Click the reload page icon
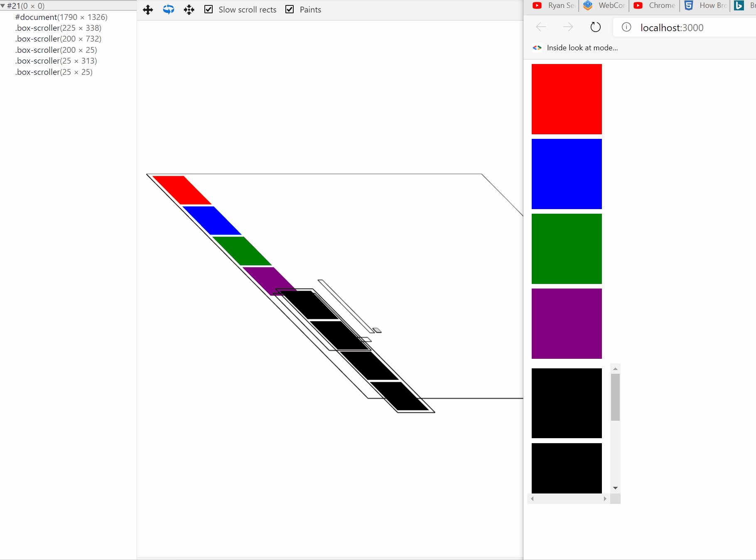Image resolution: width=756 pixels, height=560 pixels. 596,27
